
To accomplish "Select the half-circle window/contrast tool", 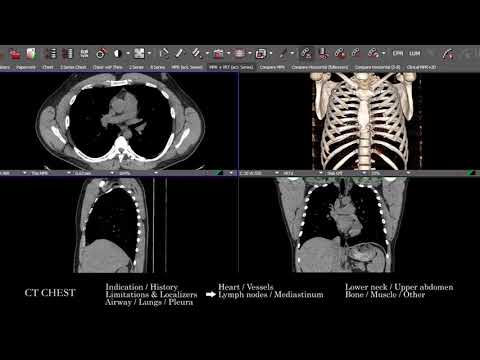I will coord(117,53).
